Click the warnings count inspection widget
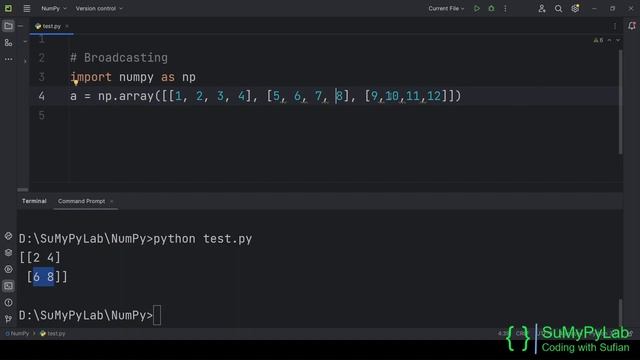This screenshot has height=360, width=640. (598, 40)
